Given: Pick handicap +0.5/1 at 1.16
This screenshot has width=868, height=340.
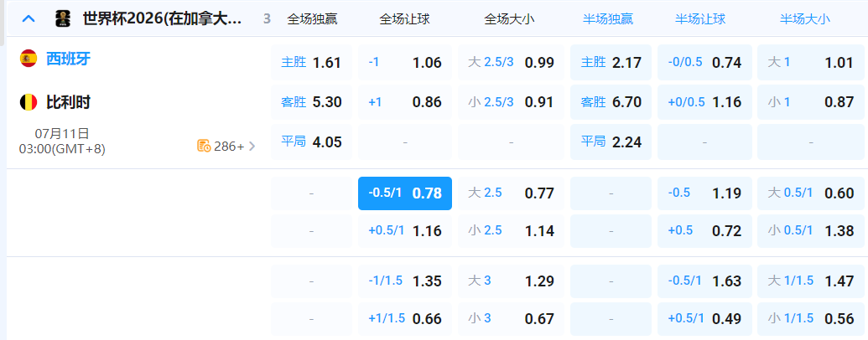Looking at the screenshot, I should pos(405,230).
